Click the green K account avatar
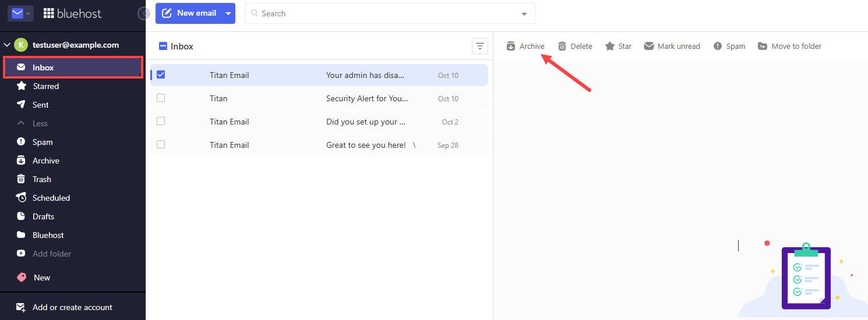This screenshot has width=868, height=320. 21,45
